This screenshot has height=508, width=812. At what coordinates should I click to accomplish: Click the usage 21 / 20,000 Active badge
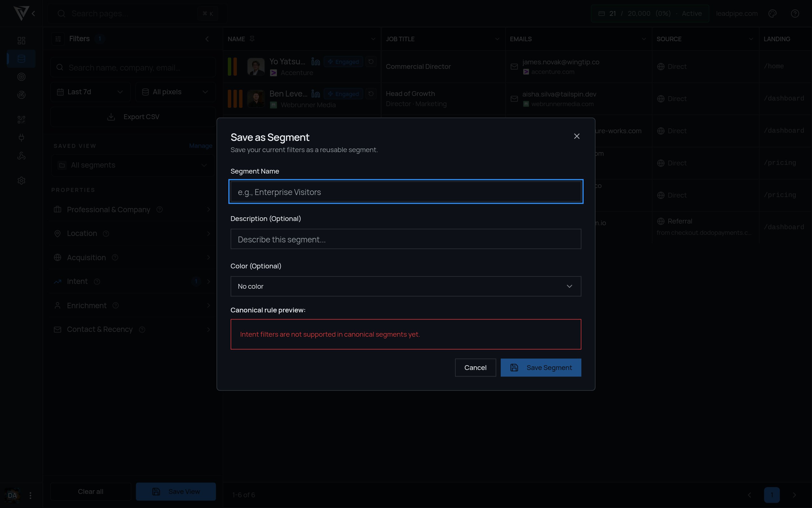(650, 14)
